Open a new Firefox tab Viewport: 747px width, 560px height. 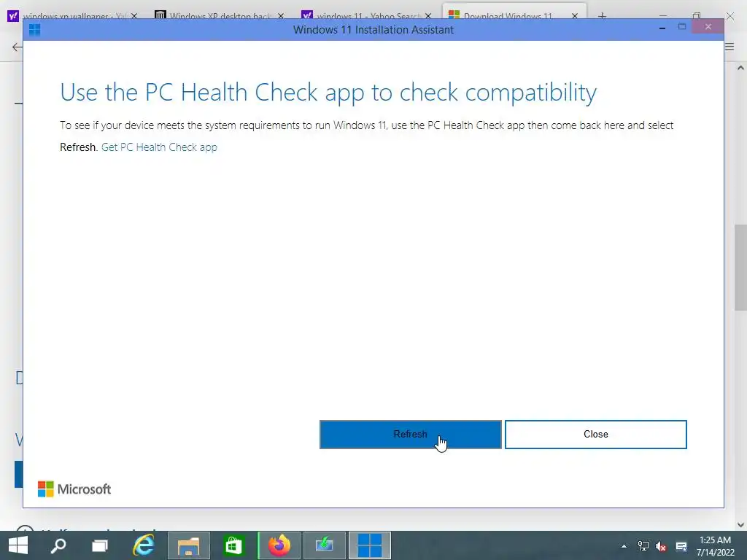602,16
